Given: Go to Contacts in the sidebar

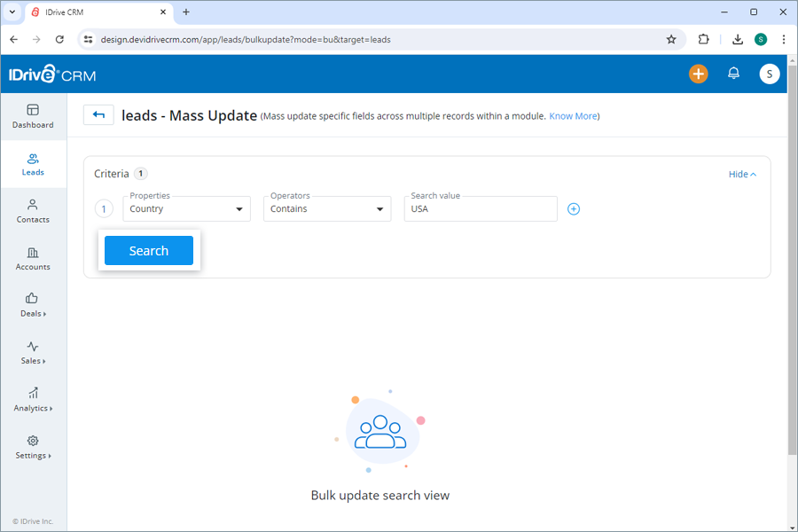Looking at the screenshot, I should point(33,211).
